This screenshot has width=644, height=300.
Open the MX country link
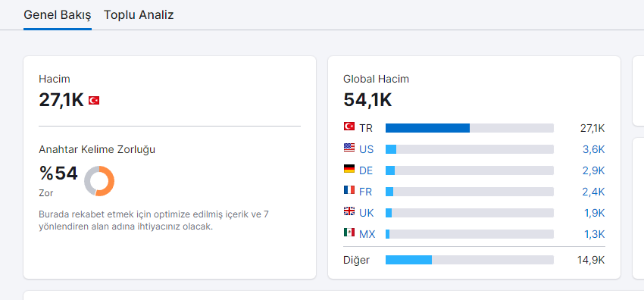click(367, 235)
